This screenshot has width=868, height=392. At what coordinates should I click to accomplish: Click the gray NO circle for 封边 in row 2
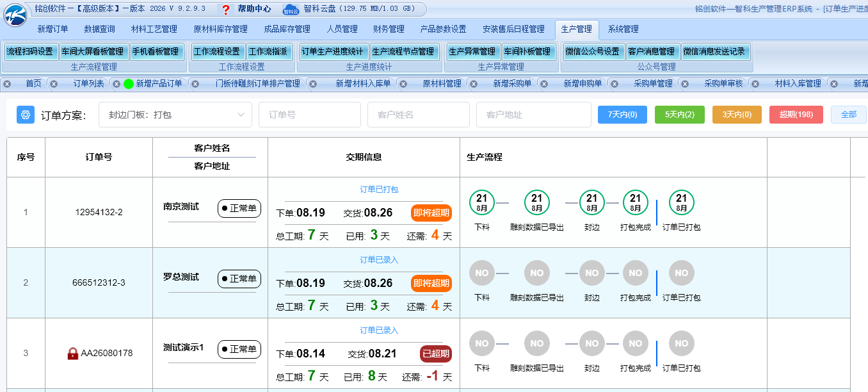click(x=592, y=274)
